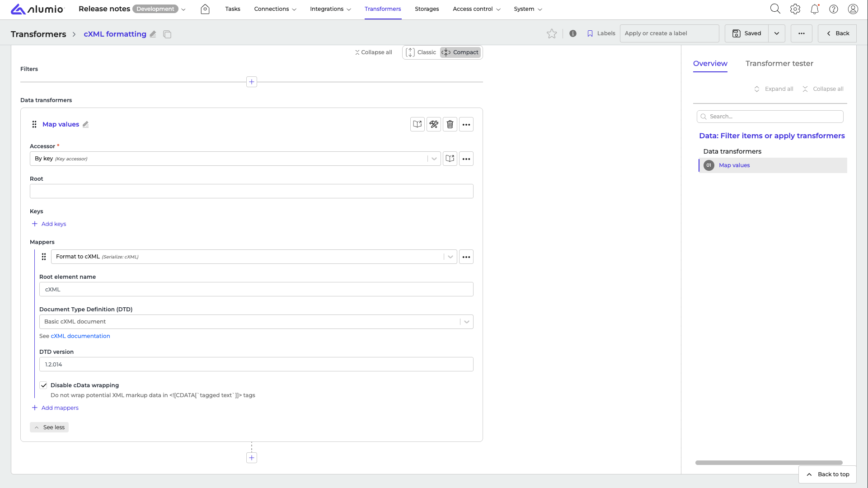Viewport: 868px width, 488px height.
Task: Switch to Compact view mode
Action: pyautogui.click(x=460, y=52)
